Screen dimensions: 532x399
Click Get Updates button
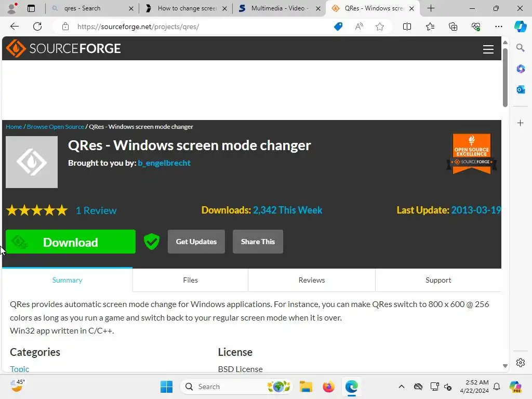[196, 242]
